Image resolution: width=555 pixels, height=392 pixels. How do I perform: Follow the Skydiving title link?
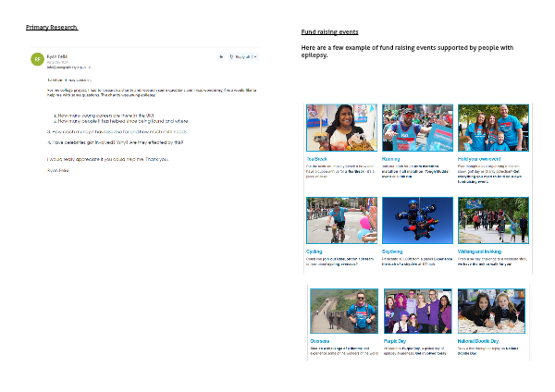[x=392, y=251]
